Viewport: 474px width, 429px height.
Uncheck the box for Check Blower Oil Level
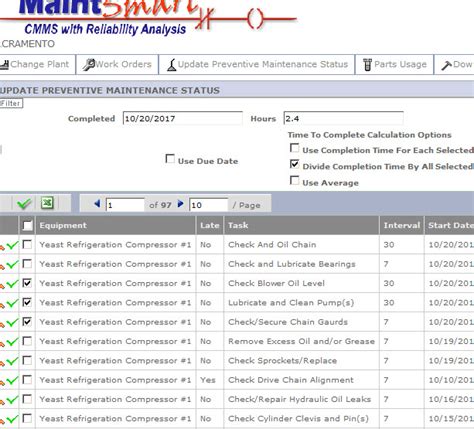pyautogui.click(x=27, y=283)
